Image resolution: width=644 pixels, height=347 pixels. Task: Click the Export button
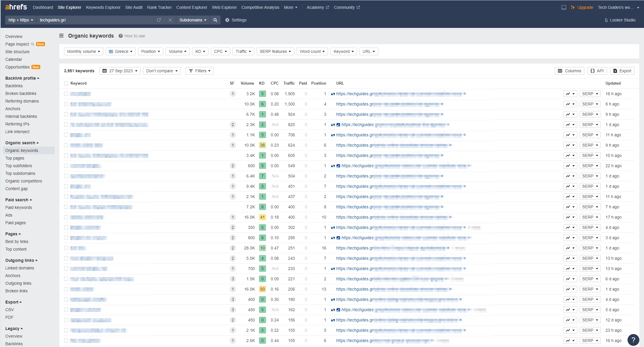click(622, 71)
